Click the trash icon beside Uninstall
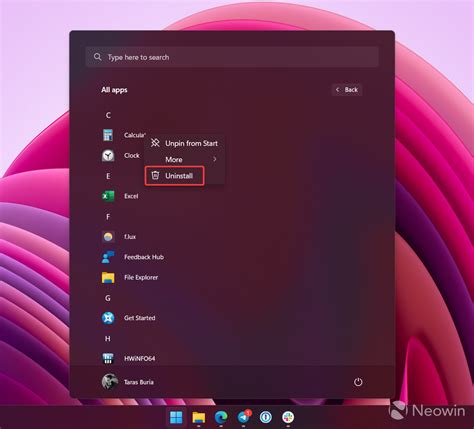Image resolution: width=474 pixels, height=429 pixels. coord(155,175)
